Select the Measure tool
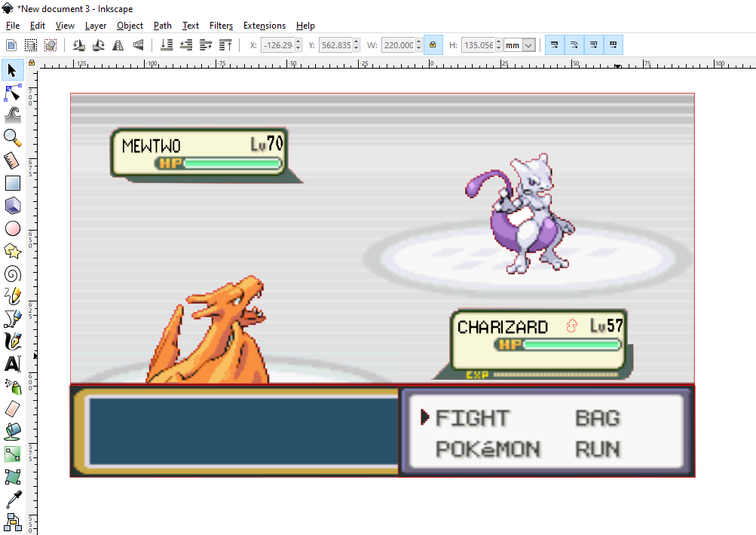Screen dimensions: 756x535 click(x=12, y=160)
